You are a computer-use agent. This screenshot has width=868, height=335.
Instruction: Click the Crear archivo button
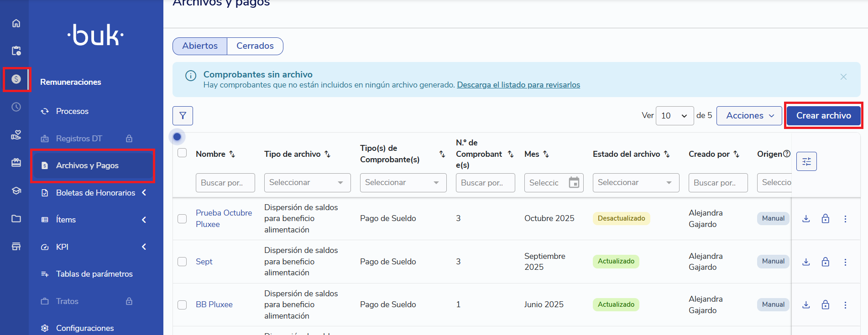tap(823, 116)
